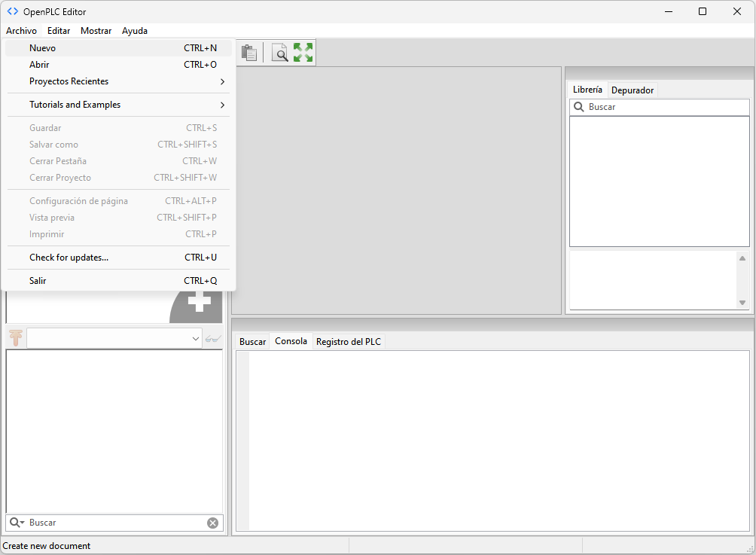Minimize the OpenPLC Editor window
This screenshot has width=756, height=555.
(668, 11)
